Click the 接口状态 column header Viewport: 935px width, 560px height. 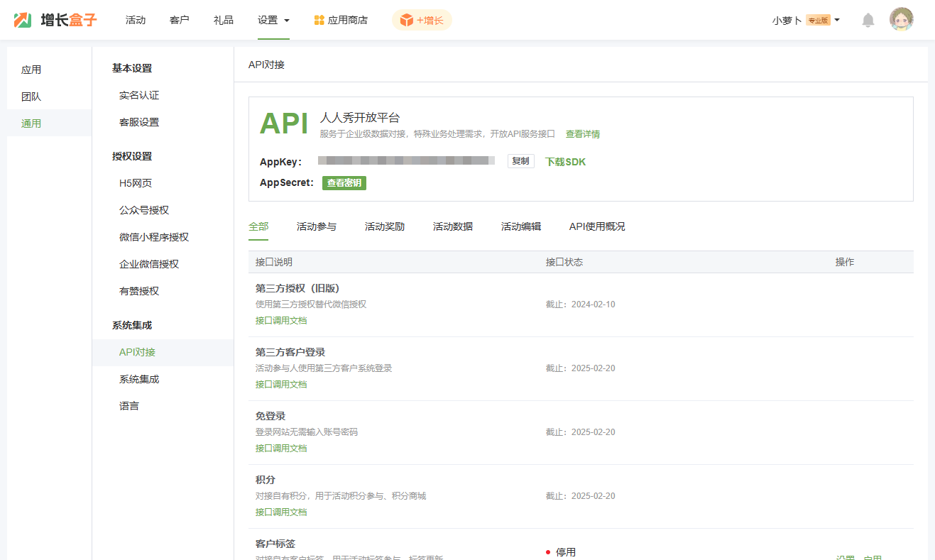coord(564,262)
